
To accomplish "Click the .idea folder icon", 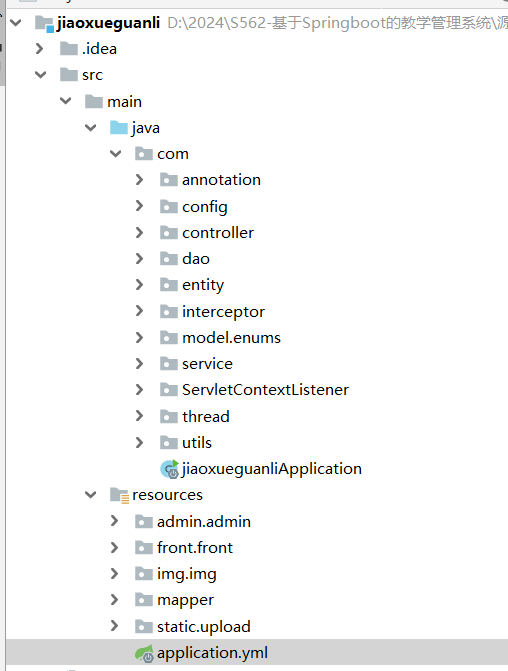I will [69, 48].
